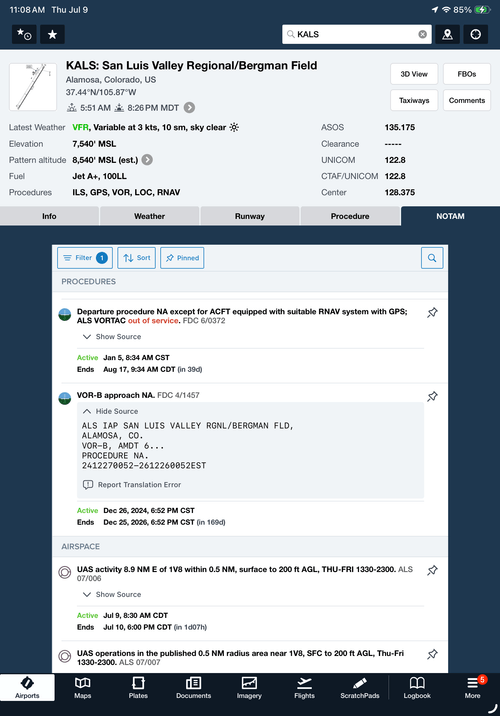The height and width of the screenshot is (716, 500).
Task: Open the Airports bottom tab
Action: 27,688
